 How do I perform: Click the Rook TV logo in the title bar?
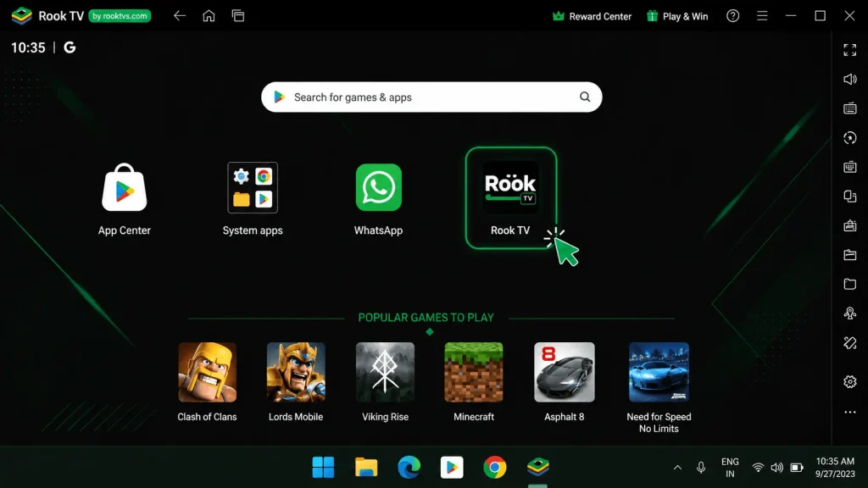21,16
